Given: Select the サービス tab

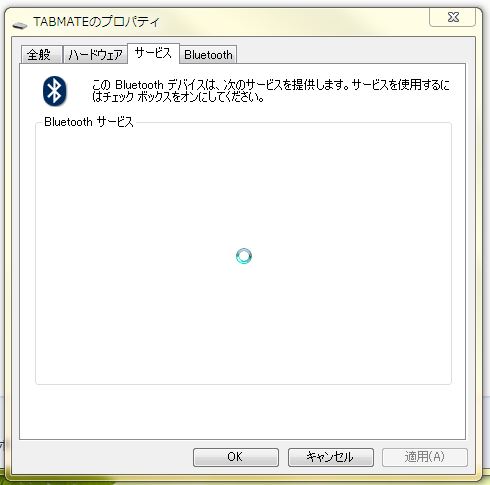Looking at the screenshot, I should [x=153, y=53].
